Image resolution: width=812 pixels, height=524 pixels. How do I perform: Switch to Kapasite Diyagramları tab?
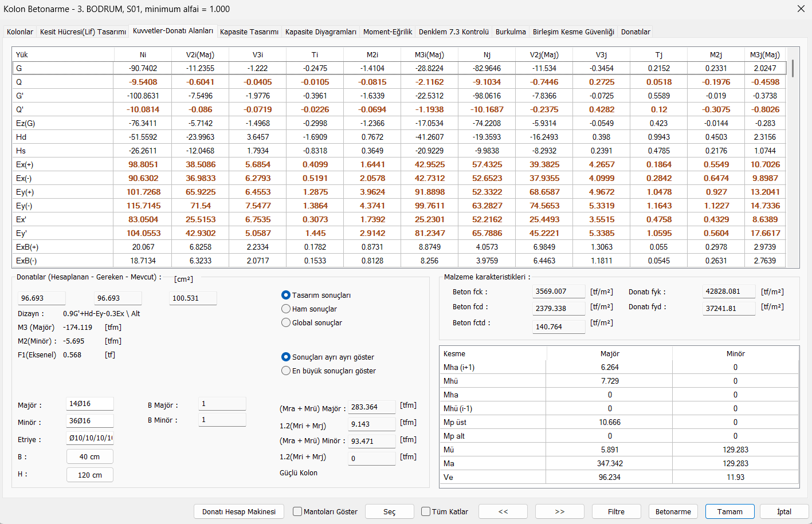tap(320, 31)
